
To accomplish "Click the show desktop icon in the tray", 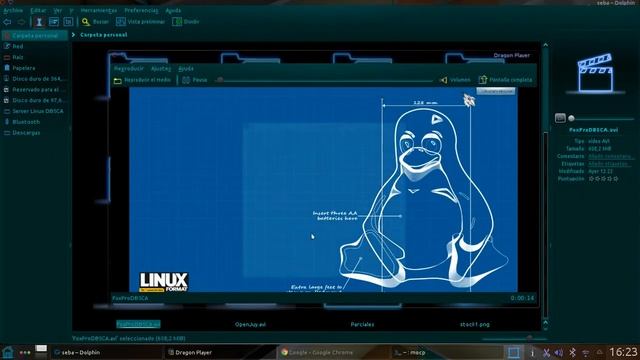I will tap(513, 352).
